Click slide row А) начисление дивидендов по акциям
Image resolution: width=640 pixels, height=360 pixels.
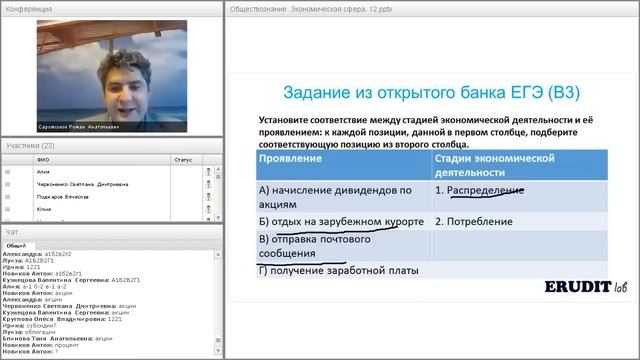pyautogui.click(x=335, y=197)
